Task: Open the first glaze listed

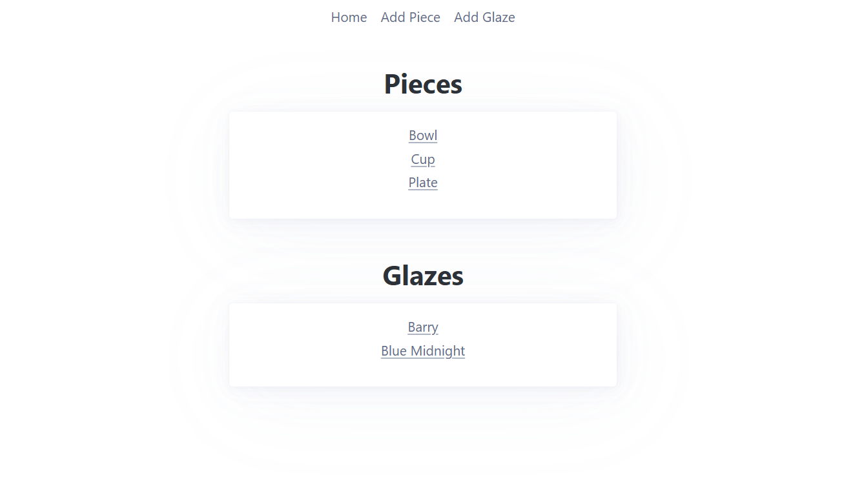Action: click(422, 327)
